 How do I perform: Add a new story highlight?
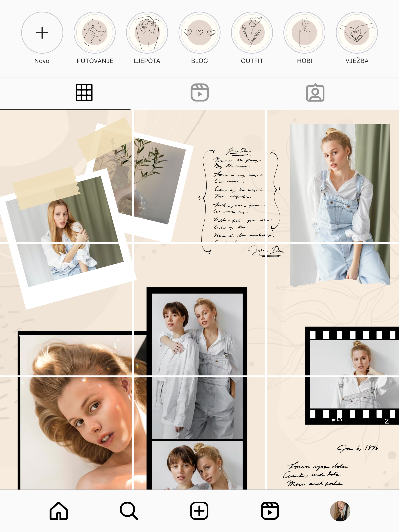[x=42, y=33]
